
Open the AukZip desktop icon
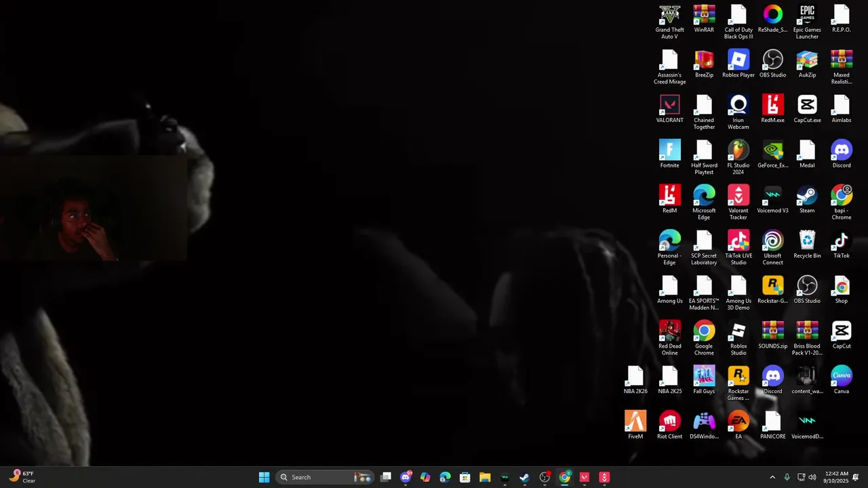tap(807, 65)
